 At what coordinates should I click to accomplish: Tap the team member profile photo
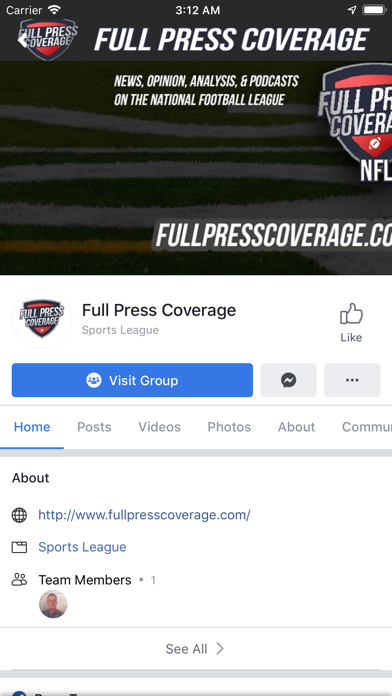tap(53, 604)
